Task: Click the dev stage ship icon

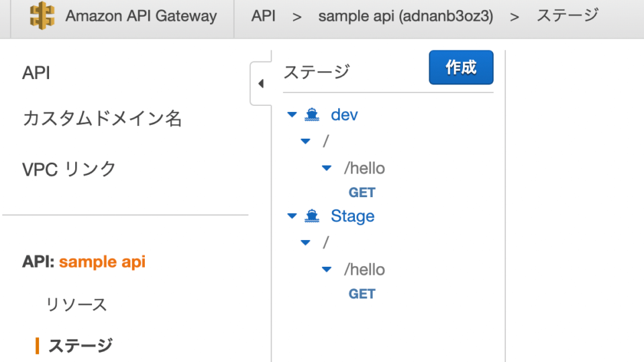Action: click(x=311, y=115)
